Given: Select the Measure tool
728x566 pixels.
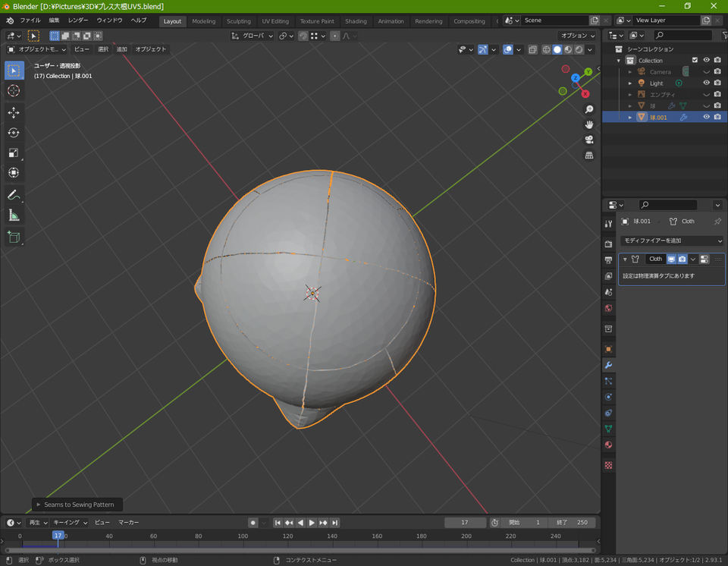Looking at the screenshot, I should [14, 215].
